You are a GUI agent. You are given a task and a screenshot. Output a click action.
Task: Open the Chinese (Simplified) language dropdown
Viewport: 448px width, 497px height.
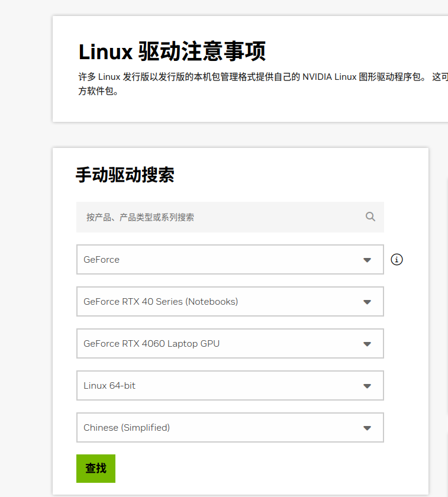click(x=230, y=428)
